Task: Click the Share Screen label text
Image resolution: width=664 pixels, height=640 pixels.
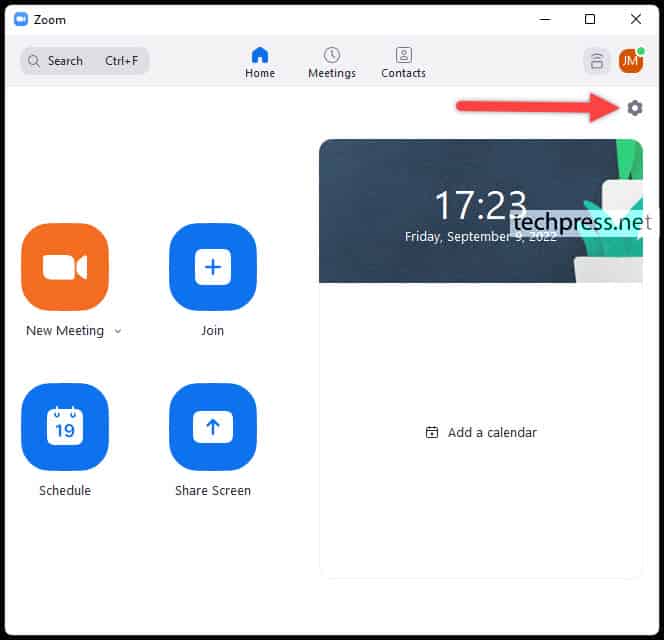Action: tap(213, 490)
